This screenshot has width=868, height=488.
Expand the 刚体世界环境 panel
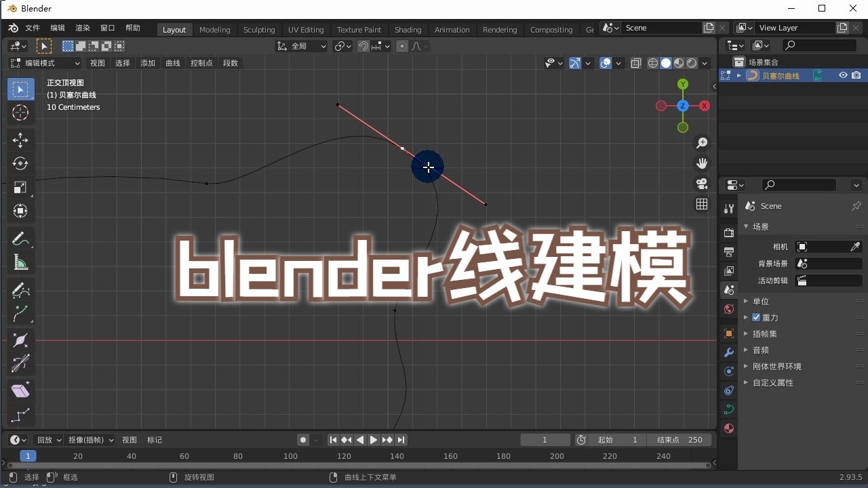777,366
